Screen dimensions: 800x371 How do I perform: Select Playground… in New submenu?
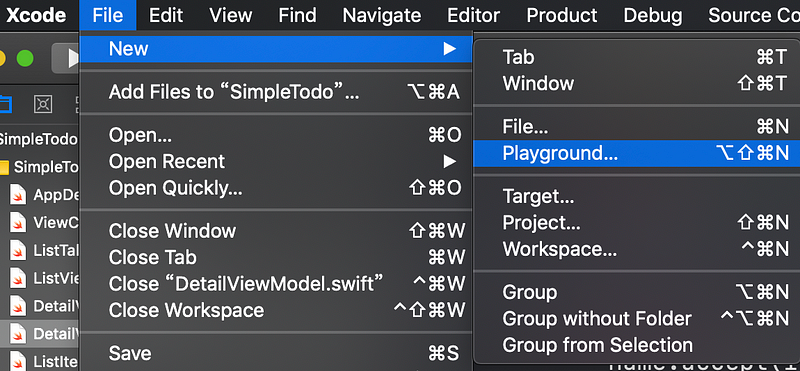tap(637, 154)
